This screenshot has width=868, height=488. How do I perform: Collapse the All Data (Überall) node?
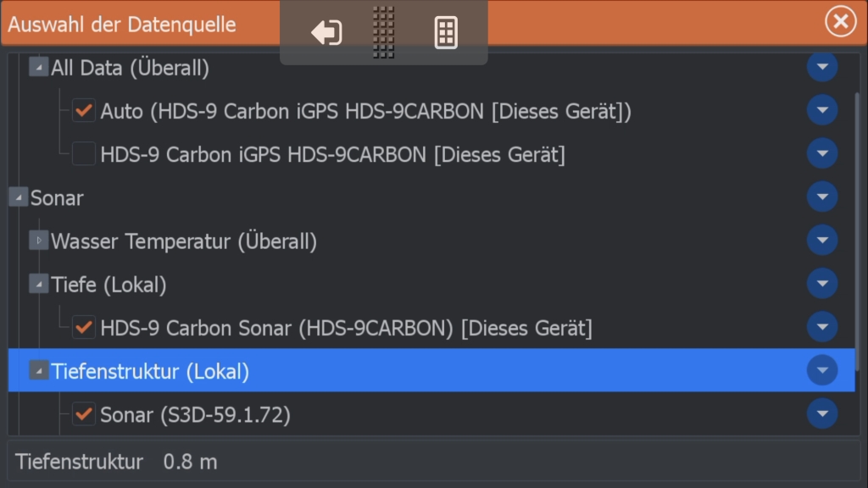coord(38,67)
